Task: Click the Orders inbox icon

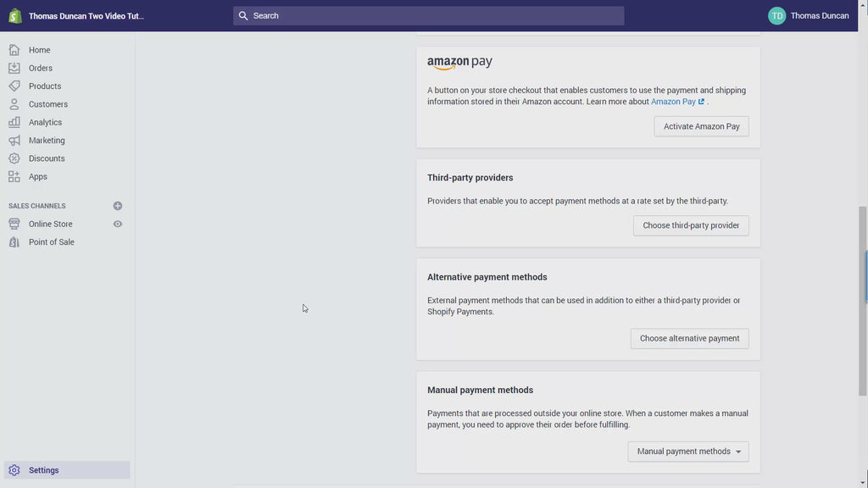Action: tap(14, 68)
